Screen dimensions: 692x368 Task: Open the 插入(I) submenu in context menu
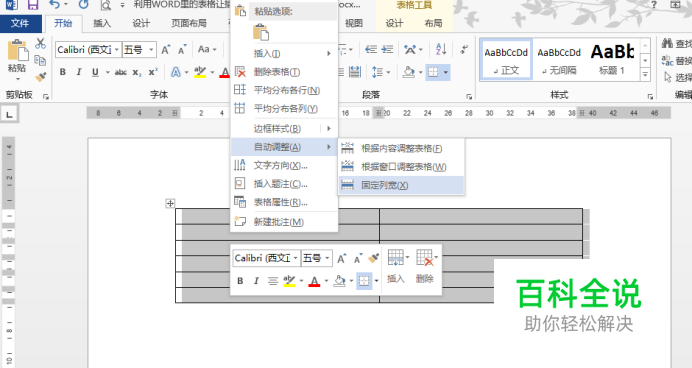tap(284, 53)
